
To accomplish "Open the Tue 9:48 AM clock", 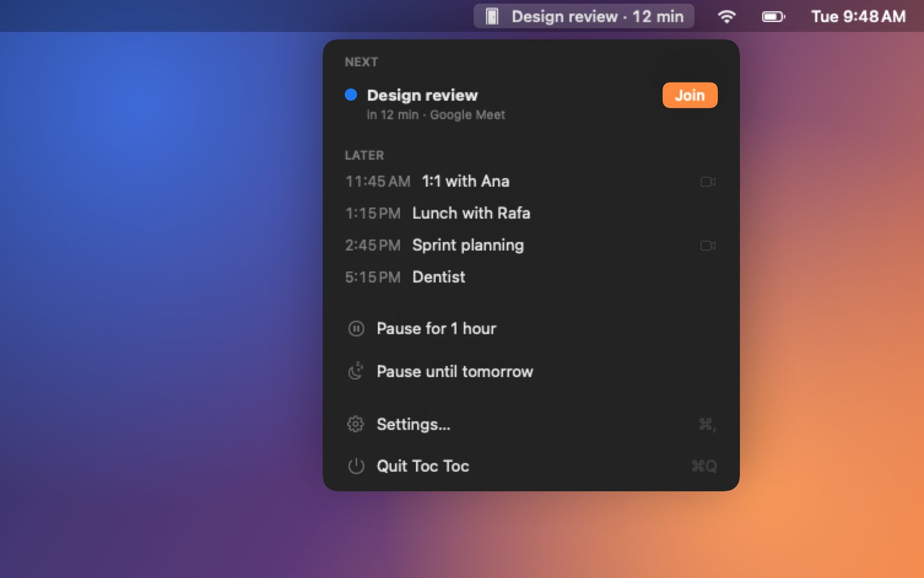I will (858, 16).
